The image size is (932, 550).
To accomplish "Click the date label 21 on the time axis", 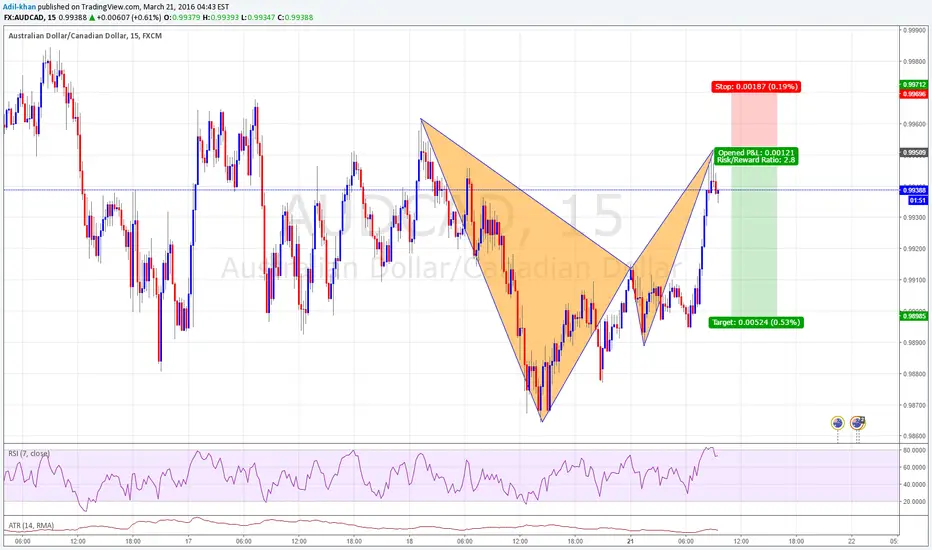I will point(631,541).
